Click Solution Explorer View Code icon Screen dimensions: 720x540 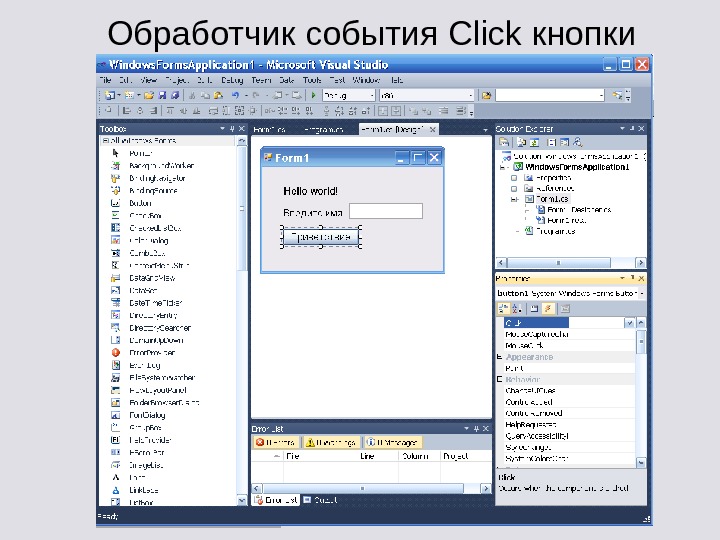click(552, 142)
